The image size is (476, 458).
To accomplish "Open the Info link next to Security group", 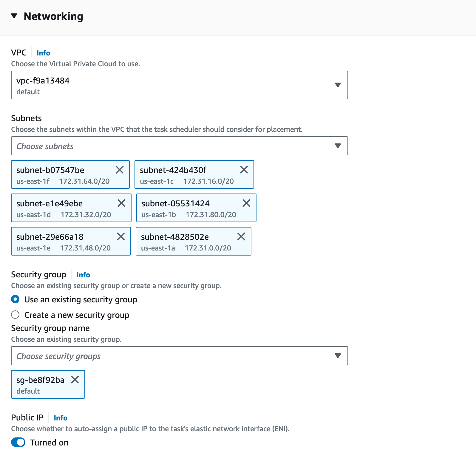I will (x=83, y=275).
